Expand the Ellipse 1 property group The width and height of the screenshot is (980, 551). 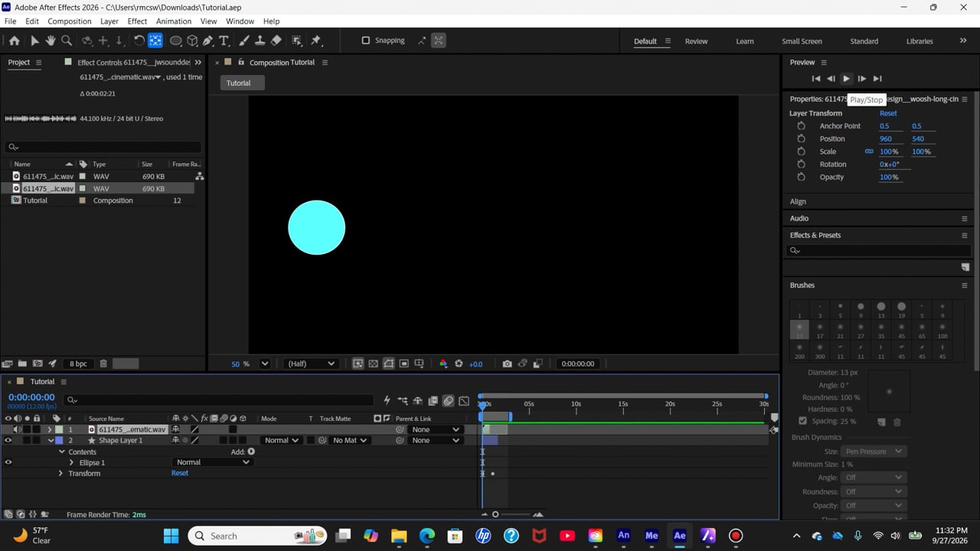point(71,462)
